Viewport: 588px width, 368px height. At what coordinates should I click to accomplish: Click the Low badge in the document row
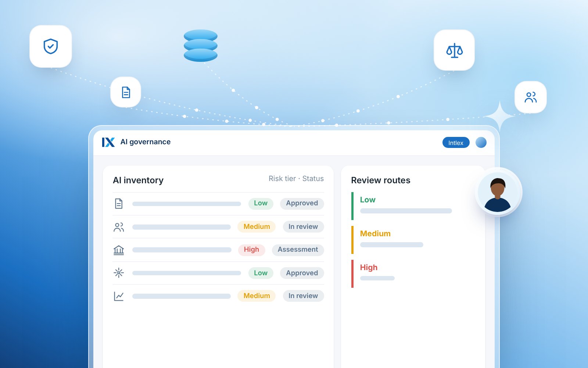coord(261,204)
